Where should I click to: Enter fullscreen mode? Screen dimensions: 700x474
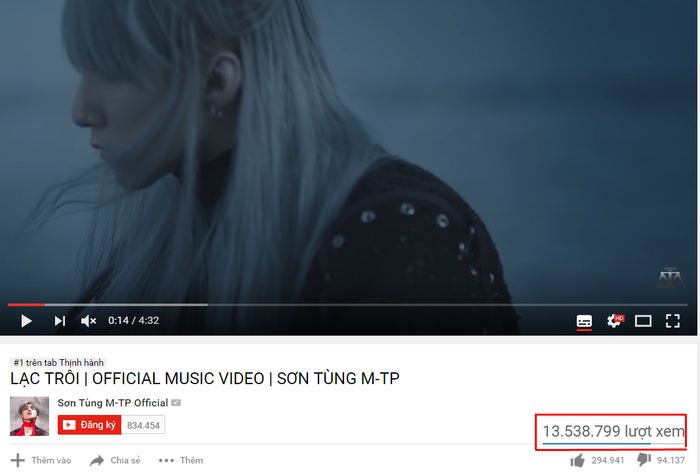pyautogui.click(x=672, y=321)
